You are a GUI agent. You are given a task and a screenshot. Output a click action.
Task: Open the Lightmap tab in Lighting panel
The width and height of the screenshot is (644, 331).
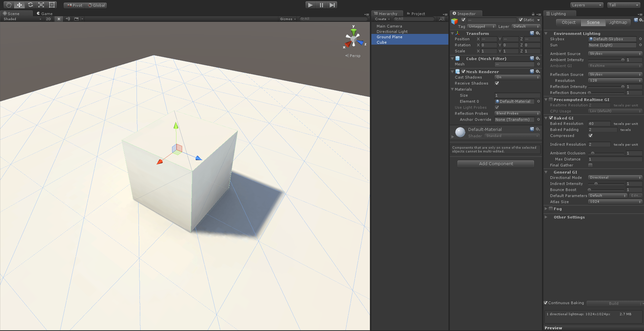click(x=618, y=22)
